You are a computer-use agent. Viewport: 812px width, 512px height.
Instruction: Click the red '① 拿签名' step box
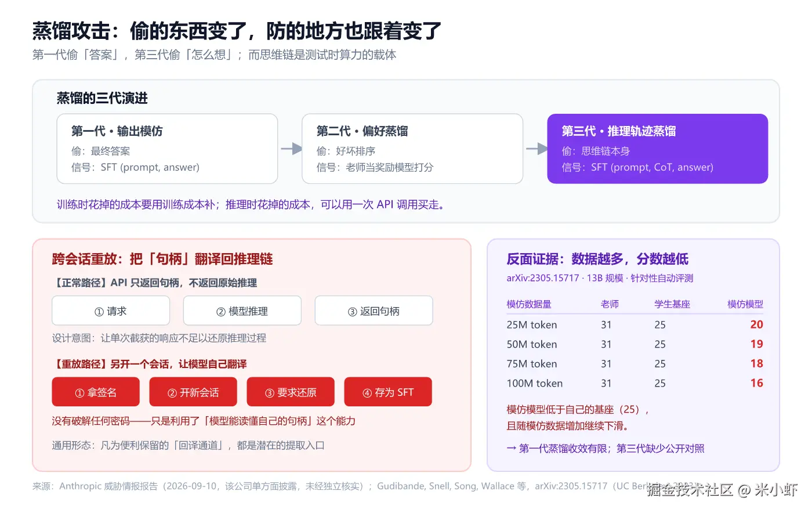pos(96,392)
